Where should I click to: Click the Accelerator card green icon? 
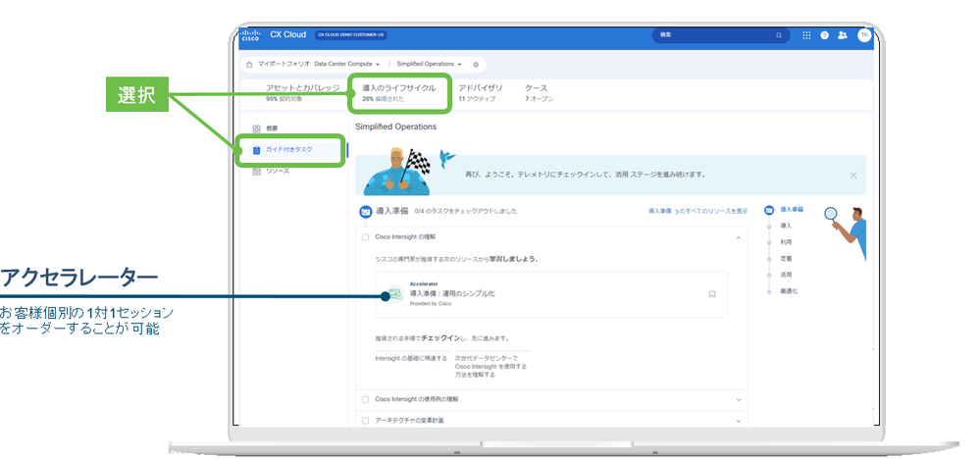[x=395, y=294]
